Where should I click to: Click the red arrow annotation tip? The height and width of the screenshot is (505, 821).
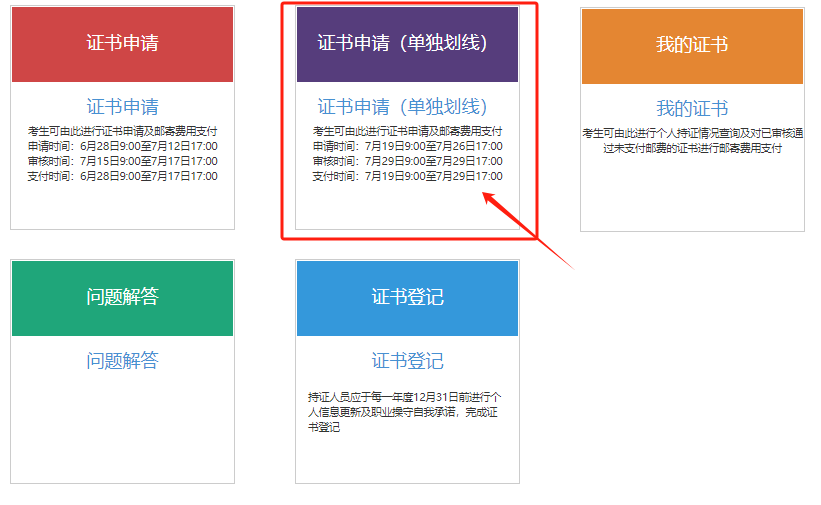point(487,196)
